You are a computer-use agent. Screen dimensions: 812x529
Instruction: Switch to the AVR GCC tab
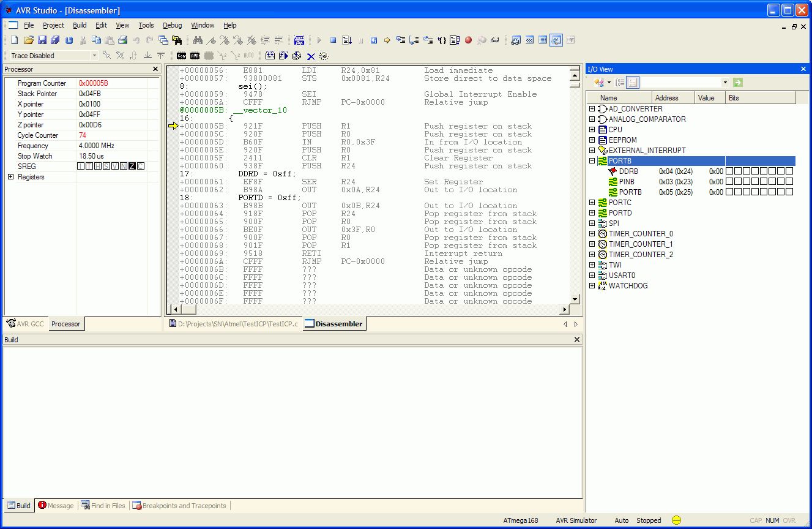click(25, 324)
